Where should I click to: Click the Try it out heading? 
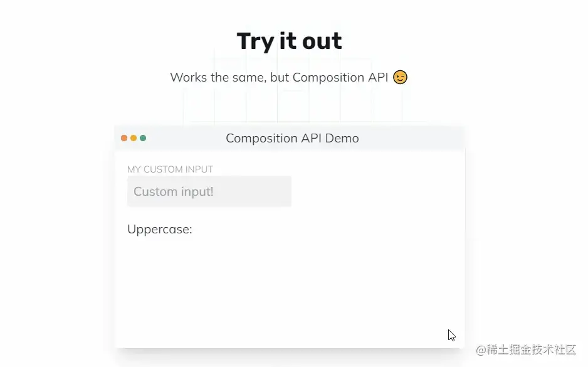click(x=290, y=41)
